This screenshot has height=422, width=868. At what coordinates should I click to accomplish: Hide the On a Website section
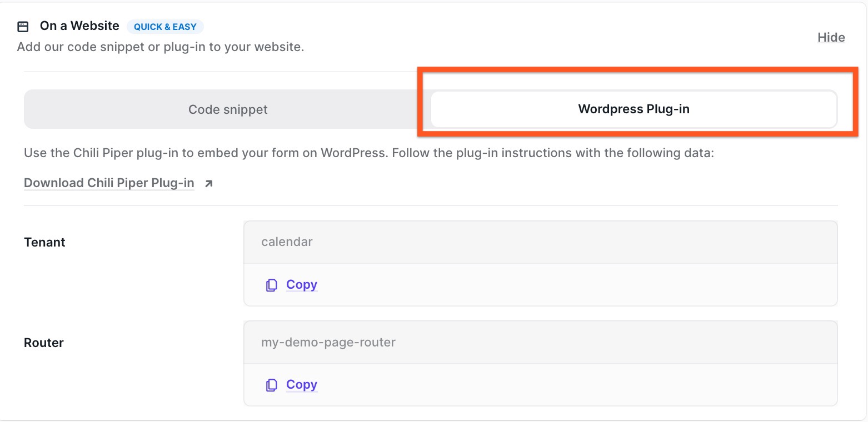pyautogui.click(x=831, y=38)
